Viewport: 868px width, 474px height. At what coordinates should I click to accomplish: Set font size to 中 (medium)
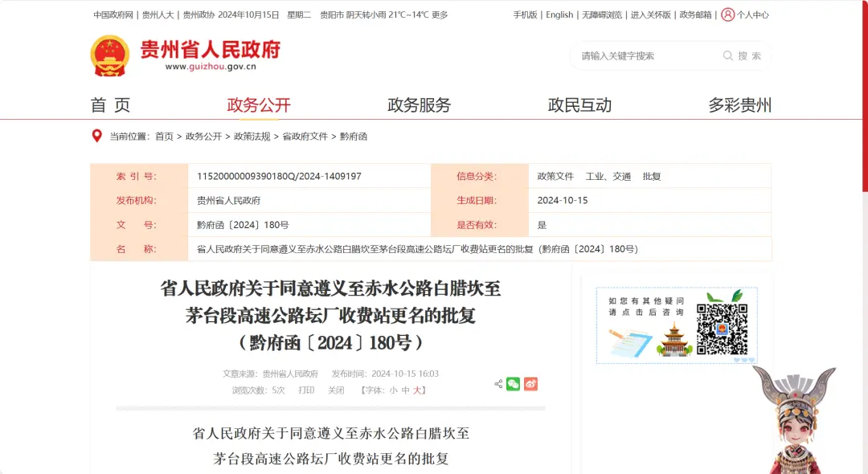tap(405, 390)
